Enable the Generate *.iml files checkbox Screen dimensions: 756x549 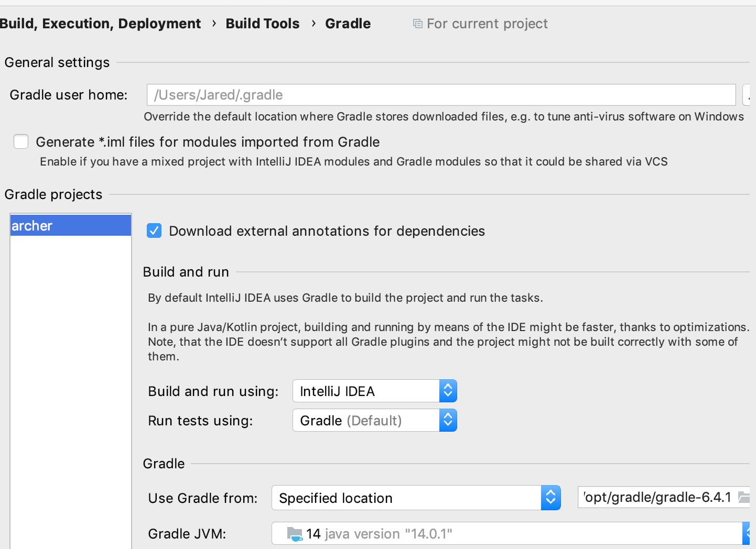click(21, 141)
